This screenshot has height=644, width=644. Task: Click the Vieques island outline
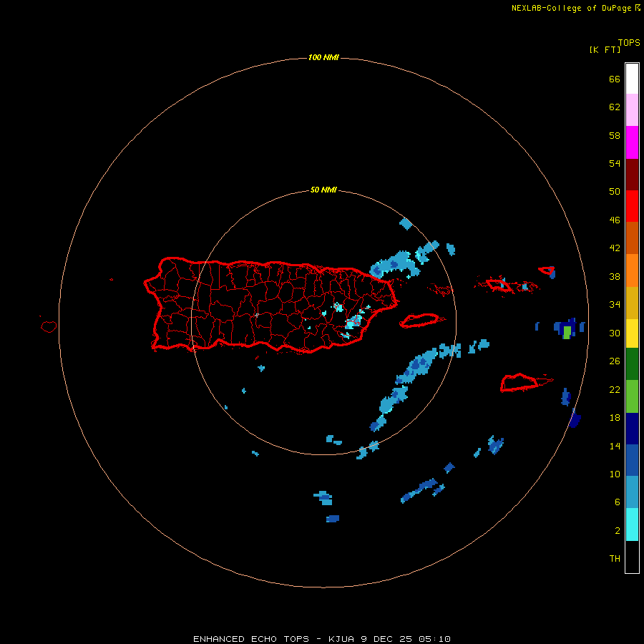pyautogui.click(x=421, y=320)
